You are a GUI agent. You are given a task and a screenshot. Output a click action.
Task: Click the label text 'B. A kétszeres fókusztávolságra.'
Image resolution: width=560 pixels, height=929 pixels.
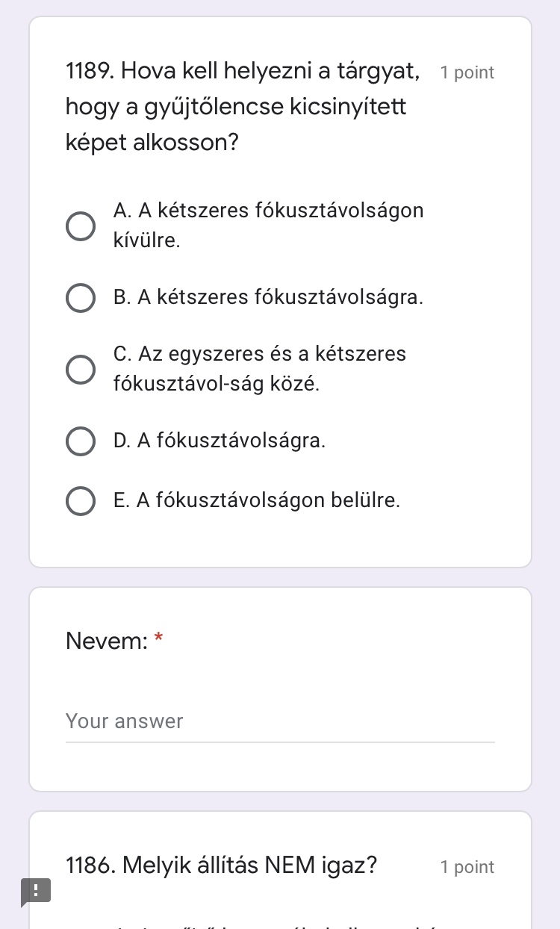(268, 297)
